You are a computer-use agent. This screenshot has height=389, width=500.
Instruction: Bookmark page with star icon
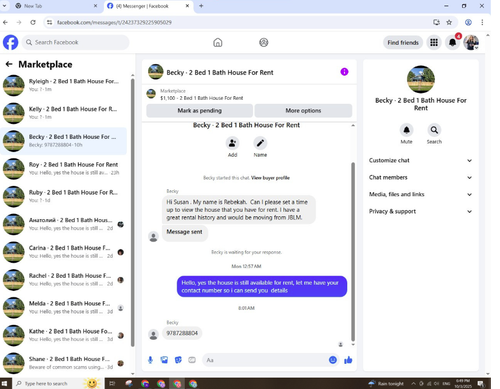pyautogui.click(x=449, y=22)
